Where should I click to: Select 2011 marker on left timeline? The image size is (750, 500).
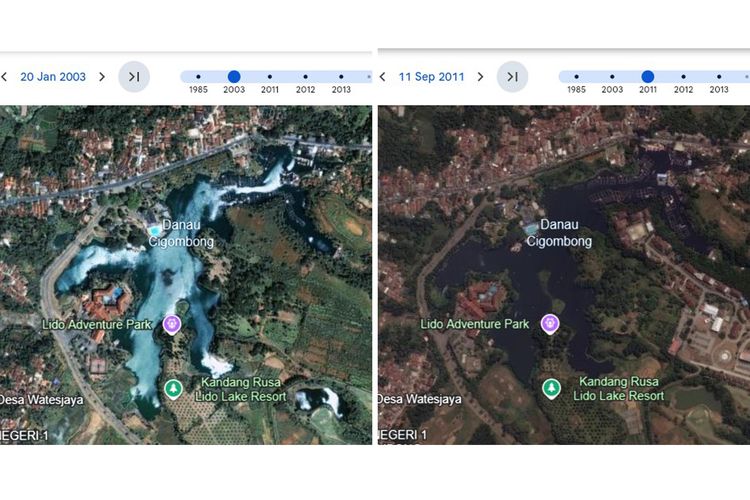[270, 77]
